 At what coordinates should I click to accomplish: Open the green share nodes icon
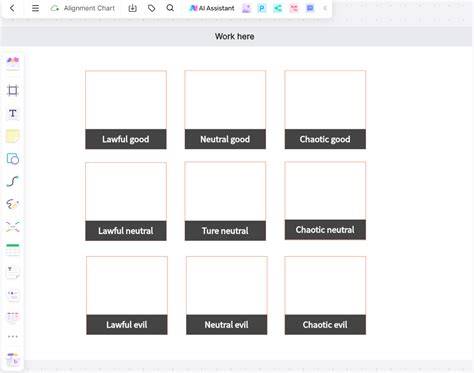277,8
